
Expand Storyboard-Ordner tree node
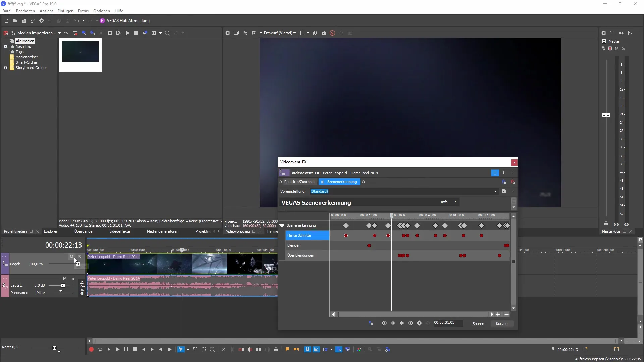point(5,68)
